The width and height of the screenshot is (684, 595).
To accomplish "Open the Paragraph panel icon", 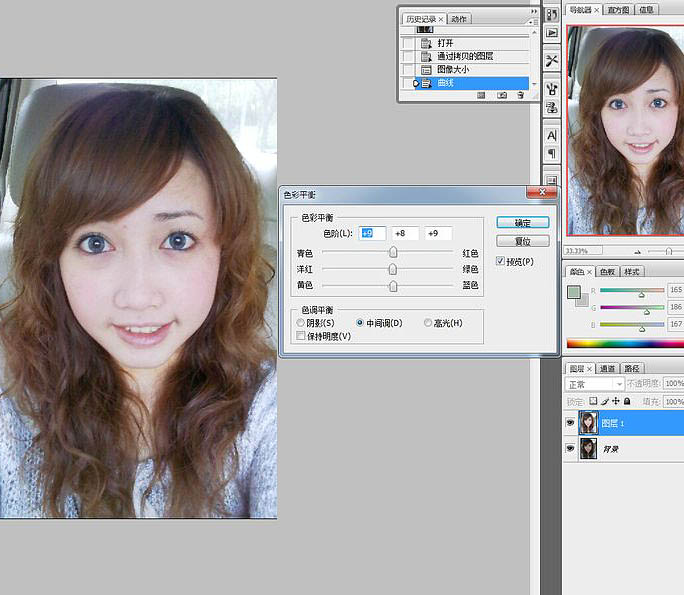I will pos(551,154).
